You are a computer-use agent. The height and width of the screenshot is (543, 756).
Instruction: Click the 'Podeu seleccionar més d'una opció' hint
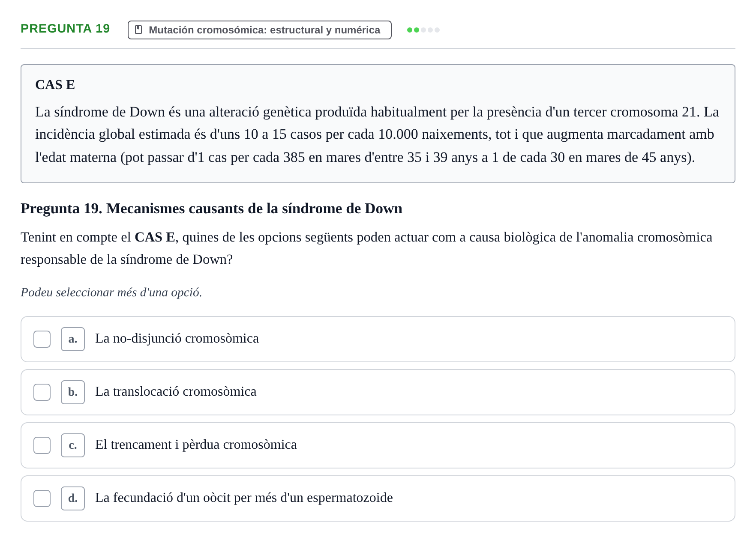pos(111,292)
